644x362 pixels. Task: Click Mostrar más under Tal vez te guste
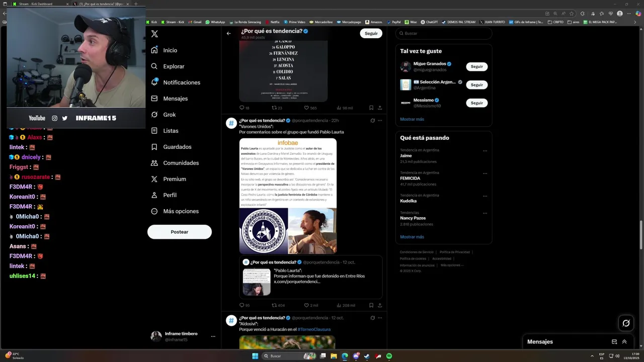(x=412, y=119)
